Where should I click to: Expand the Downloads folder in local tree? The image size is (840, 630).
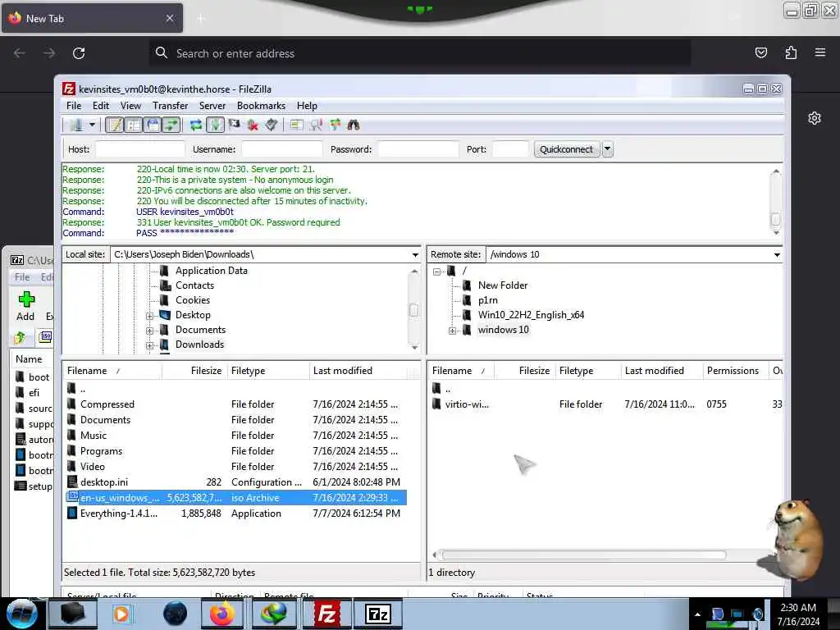click(149, 345)
